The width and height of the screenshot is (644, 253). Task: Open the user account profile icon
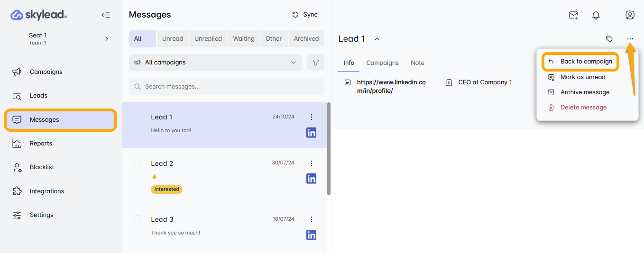[x=630, y=15]
